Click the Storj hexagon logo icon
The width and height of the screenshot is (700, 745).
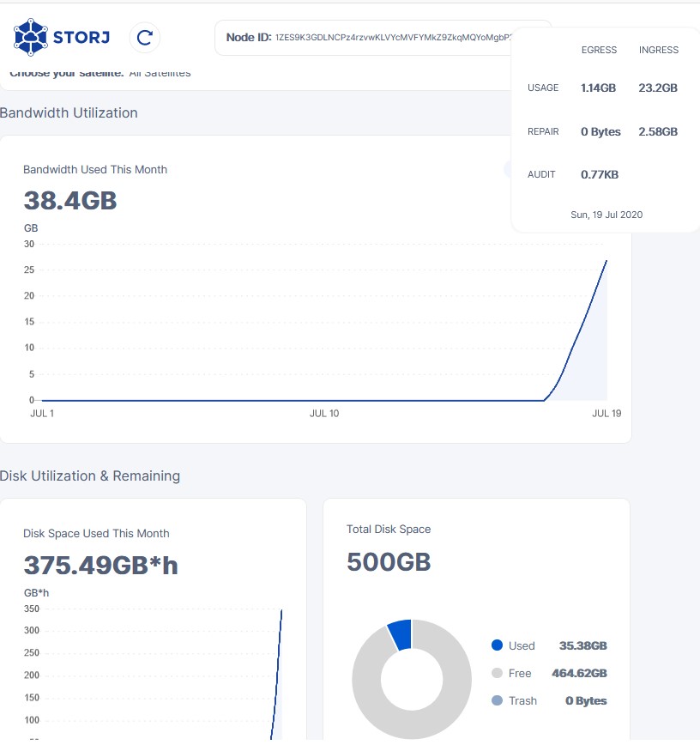point(30,37)
